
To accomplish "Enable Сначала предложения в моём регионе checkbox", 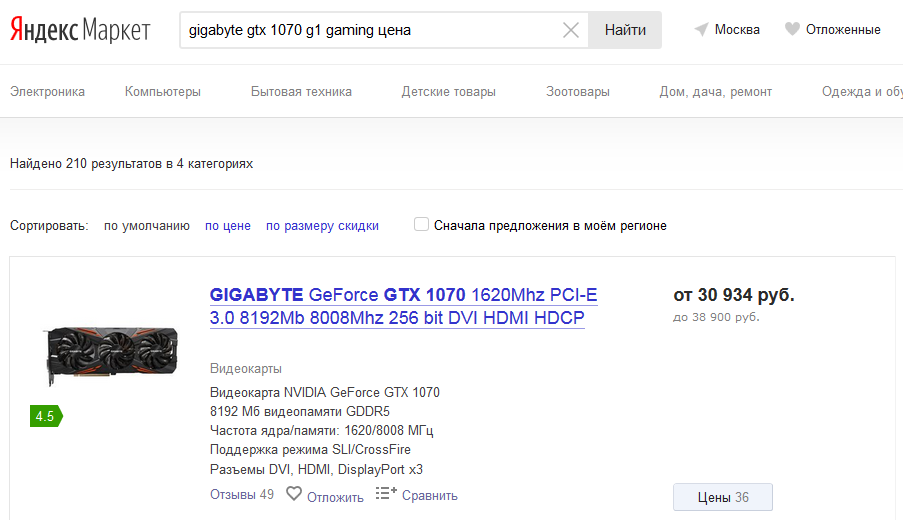I will (422, 224).
